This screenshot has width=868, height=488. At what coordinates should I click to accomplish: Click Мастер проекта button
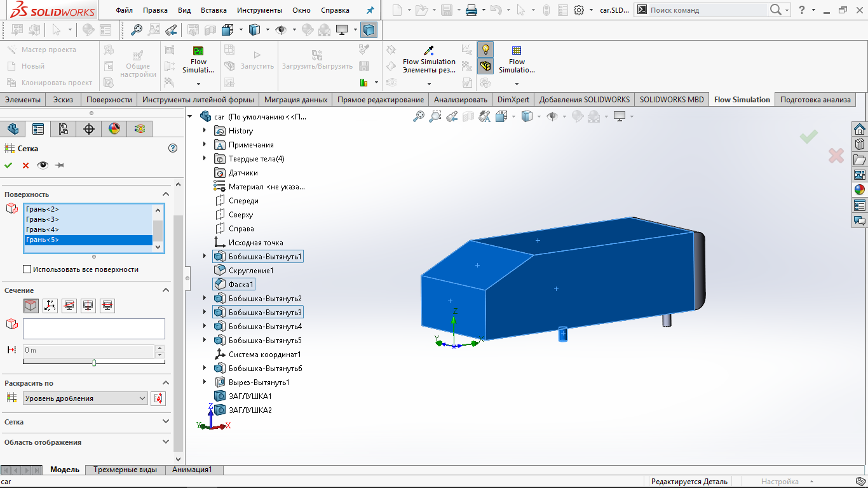point(41,50)
